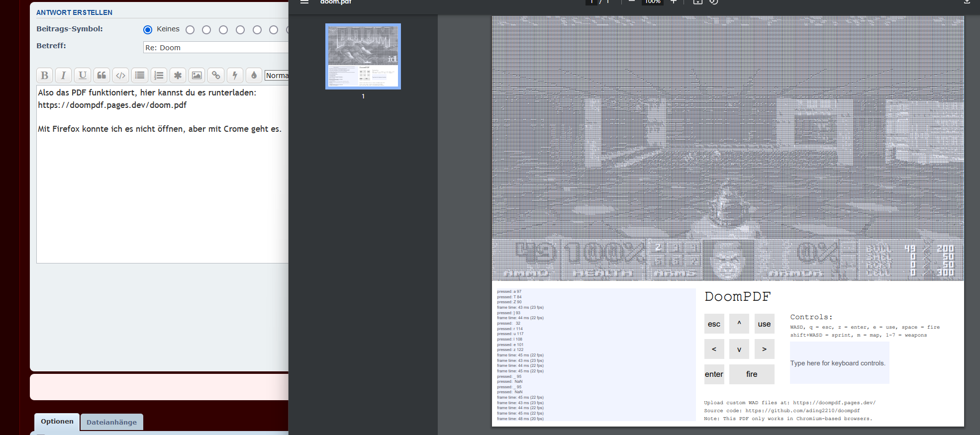Insert a code block with the </> icon
Image resolution: width=980 pixels, height=435 pixels.
[x=120, y=76]
